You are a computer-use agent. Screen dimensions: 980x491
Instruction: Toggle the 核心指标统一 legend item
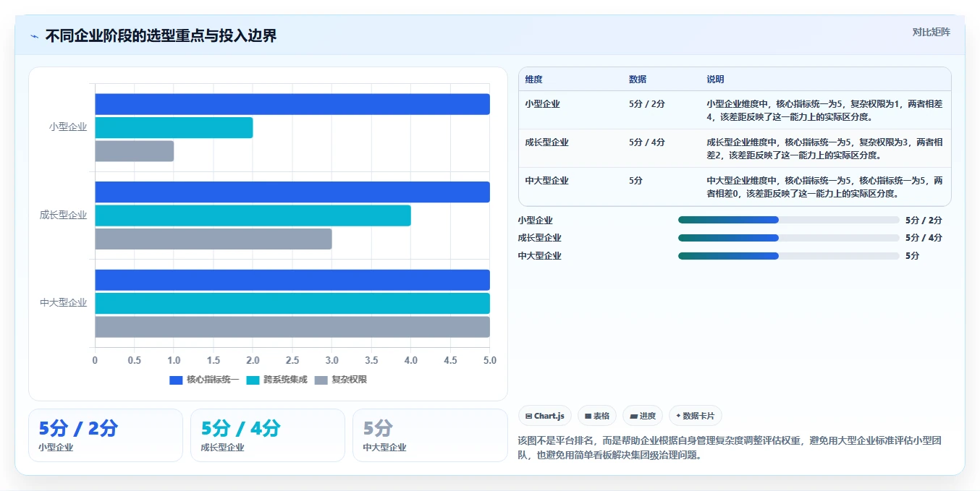coord(204,380)
